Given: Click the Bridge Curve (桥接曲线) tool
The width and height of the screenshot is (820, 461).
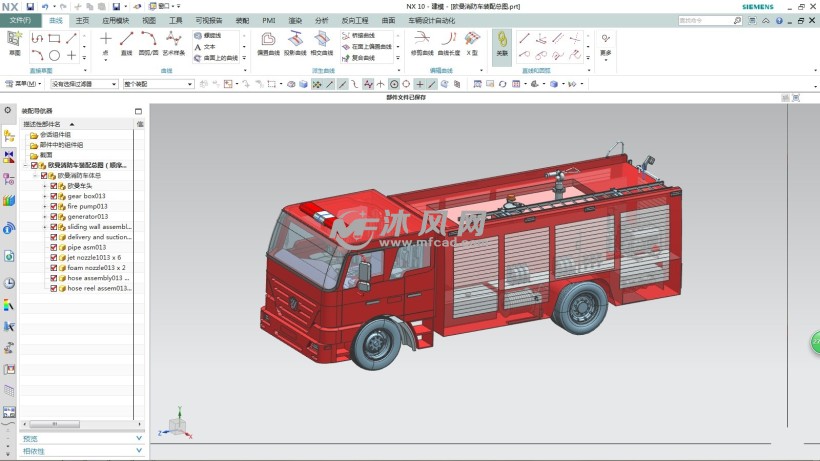Looking at the screenshot, I should click(x=358, y=36).
